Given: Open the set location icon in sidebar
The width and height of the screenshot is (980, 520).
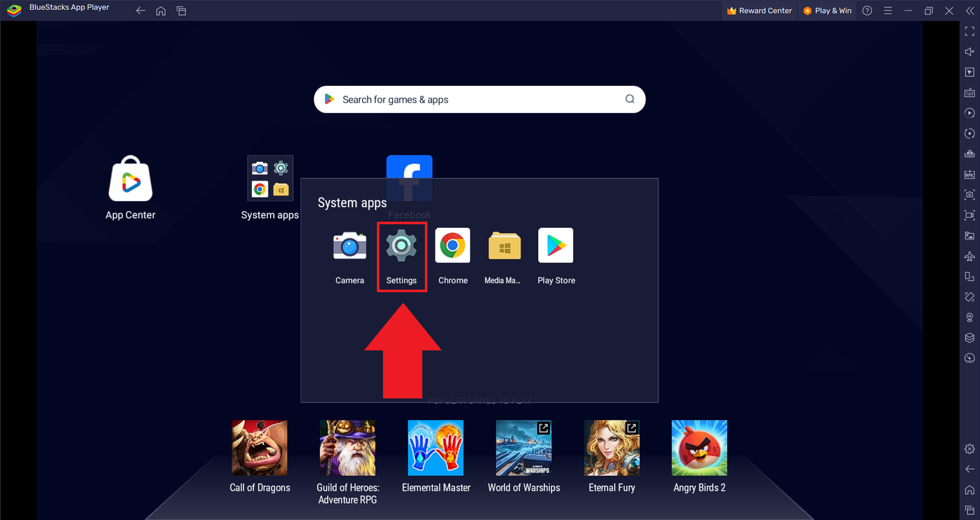Looking at the screenshot, I should [x=970, y=317].
